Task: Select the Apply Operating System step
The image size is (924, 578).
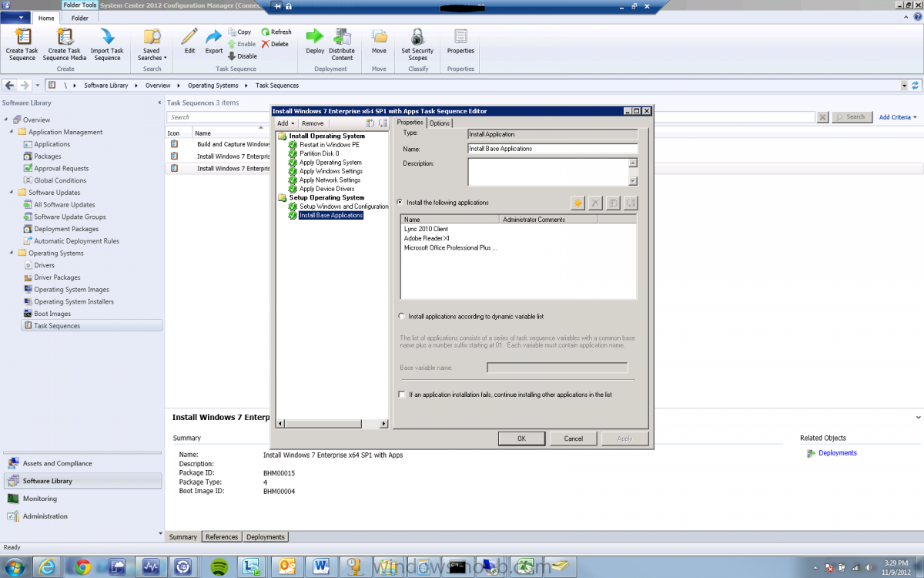Action: pos(330,163)
